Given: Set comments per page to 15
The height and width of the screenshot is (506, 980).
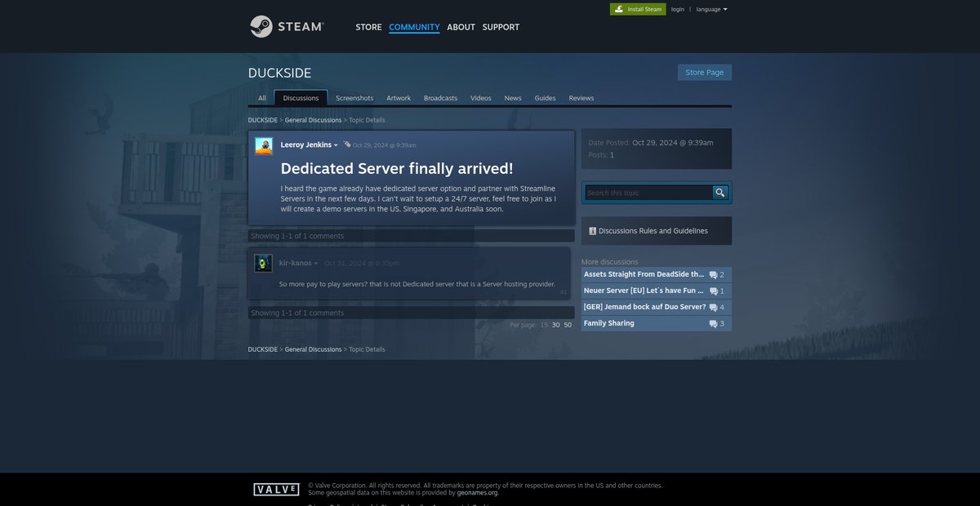Looking at the screenshot, I should point(544,325).
